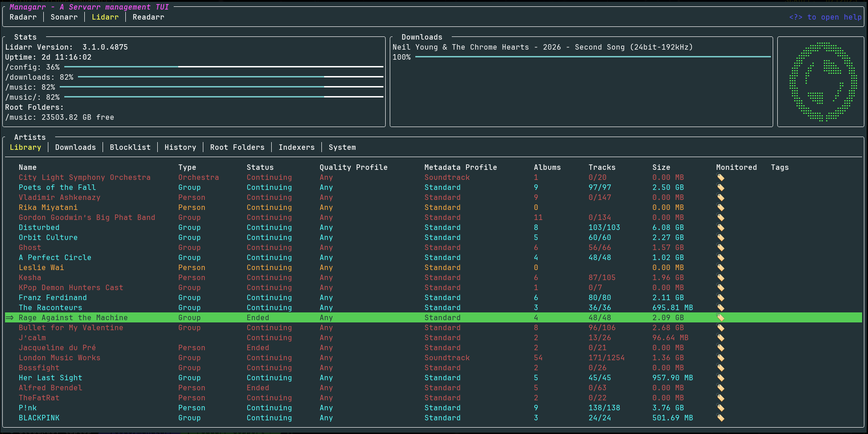Screen dimensions: 868x434
Task: Click monitored tag icon for Ghost row
Action: (x=720, y=248)
